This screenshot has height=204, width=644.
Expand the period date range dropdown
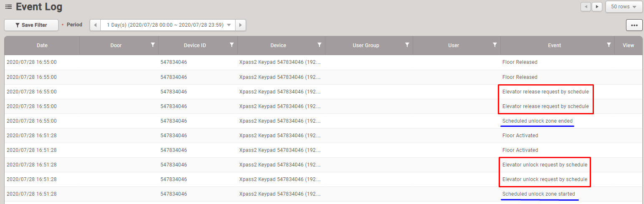click(228, 25)
